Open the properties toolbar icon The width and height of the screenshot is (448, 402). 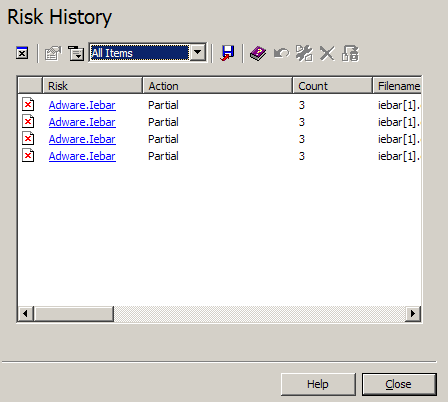coord(53,53)
